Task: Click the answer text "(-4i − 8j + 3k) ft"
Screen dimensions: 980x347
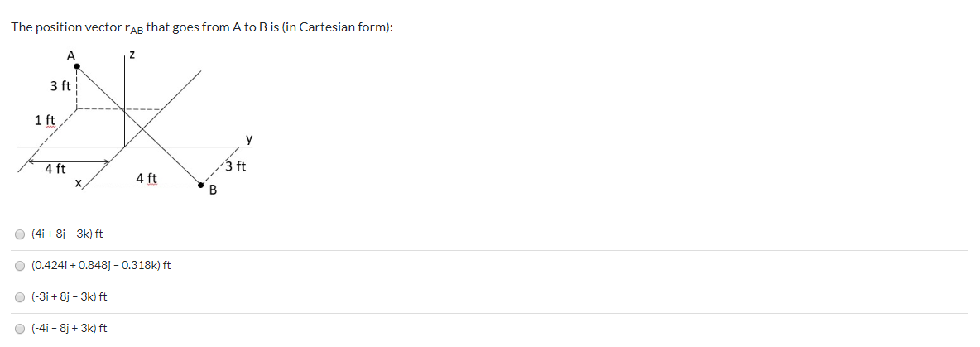Action: point(70,328)
